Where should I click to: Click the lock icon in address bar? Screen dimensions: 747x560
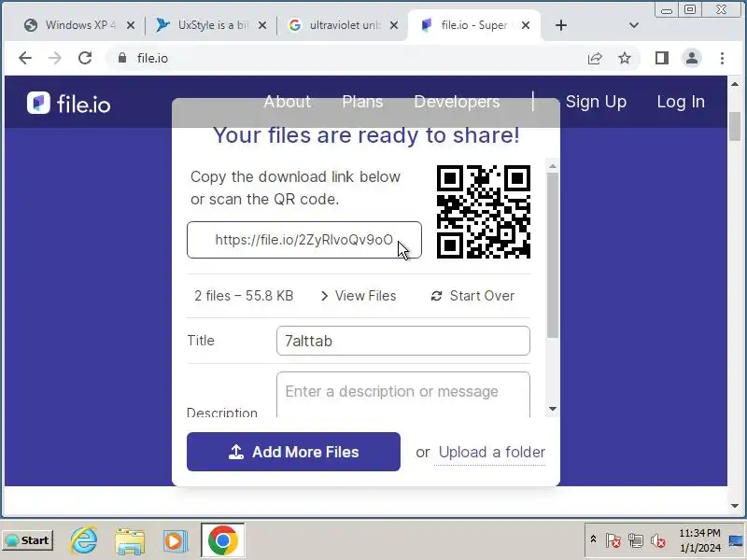(122, 58)
